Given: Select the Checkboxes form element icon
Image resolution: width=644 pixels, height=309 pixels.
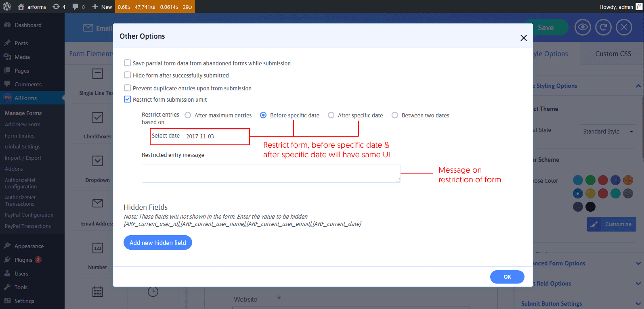Looking at the screenshot, I should click(x=98, y=117).
